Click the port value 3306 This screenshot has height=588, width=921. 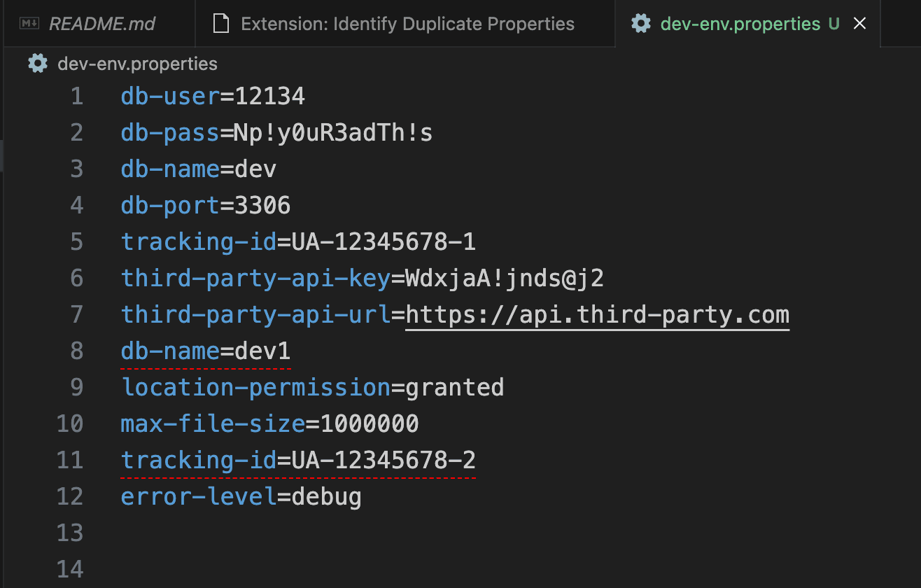pos(263,205)
